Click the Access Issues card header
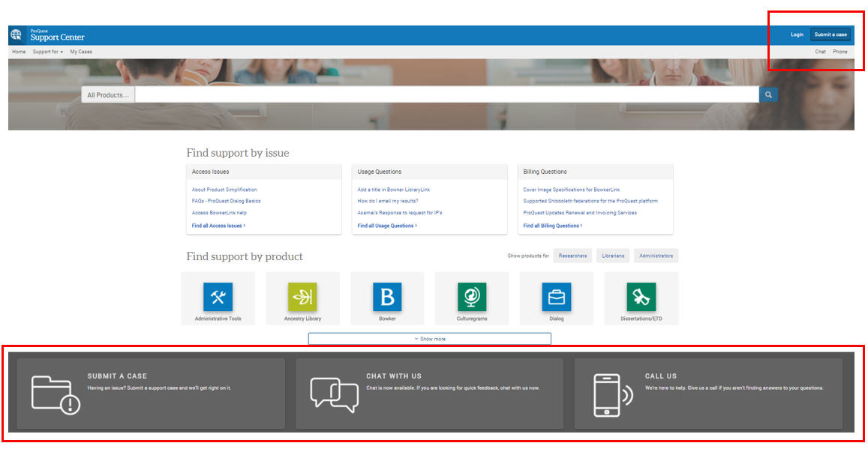 point(264,172)
